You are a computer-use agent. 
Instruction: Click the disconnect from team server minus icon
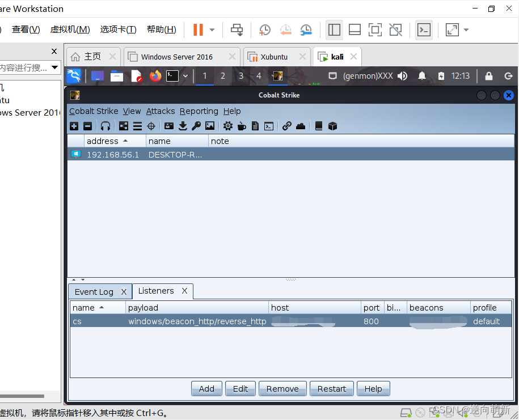pos(88,126)
